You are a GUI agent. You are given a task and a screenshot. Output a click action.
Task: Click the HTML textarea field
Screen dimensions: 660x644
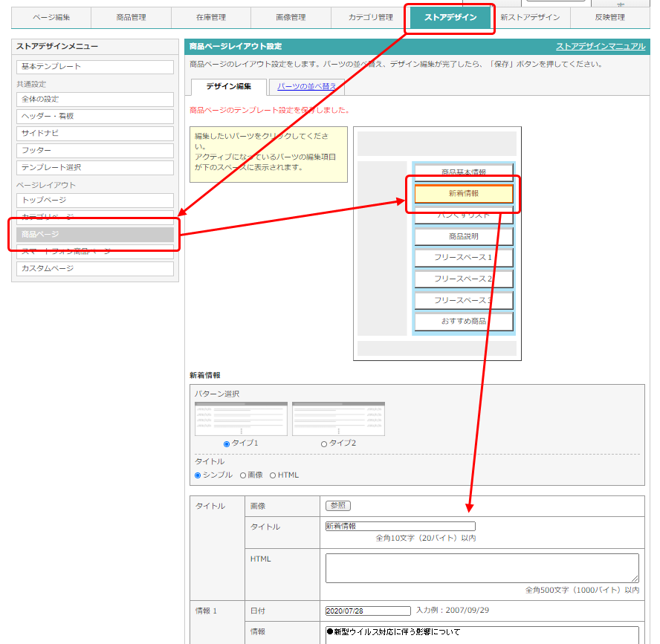[482, 568]
